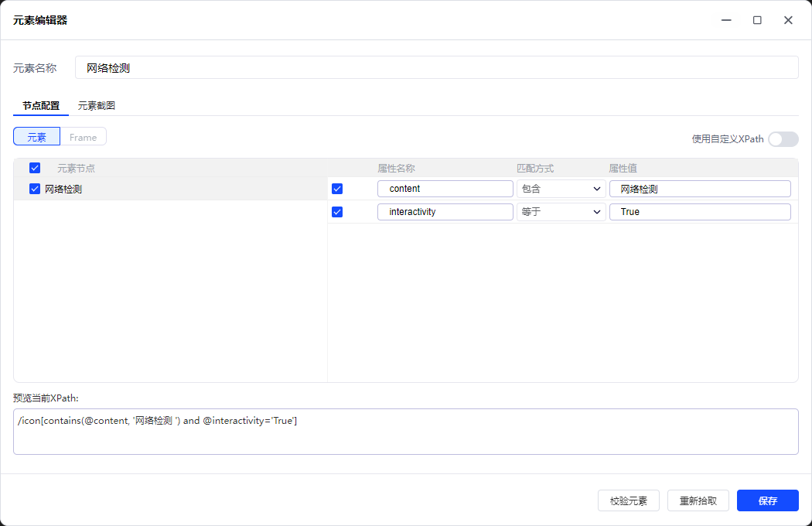Select the 元素 mode button
This screenshot has width=812, height=526.
pos(37,137)
